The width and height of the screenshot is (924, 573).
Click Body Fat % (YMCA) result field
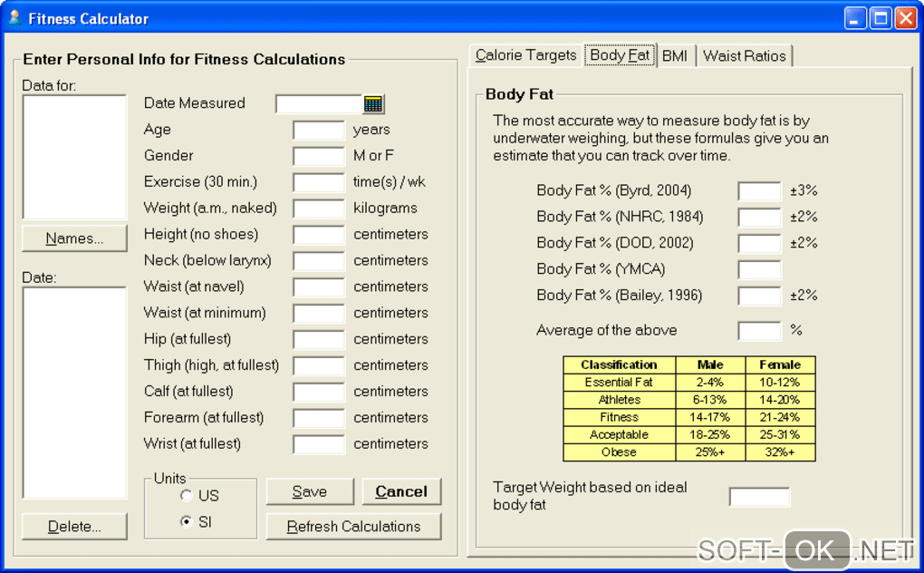760,270
